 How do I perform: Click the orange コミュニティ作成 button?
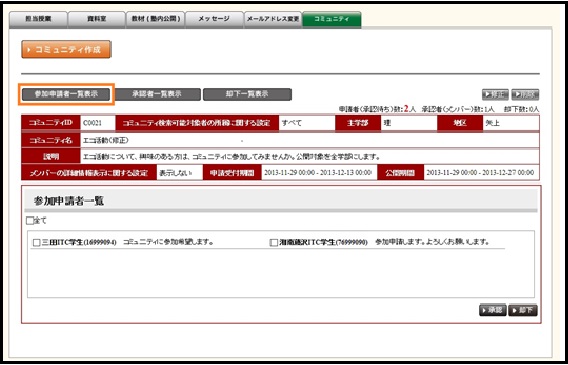pos(66,49)
